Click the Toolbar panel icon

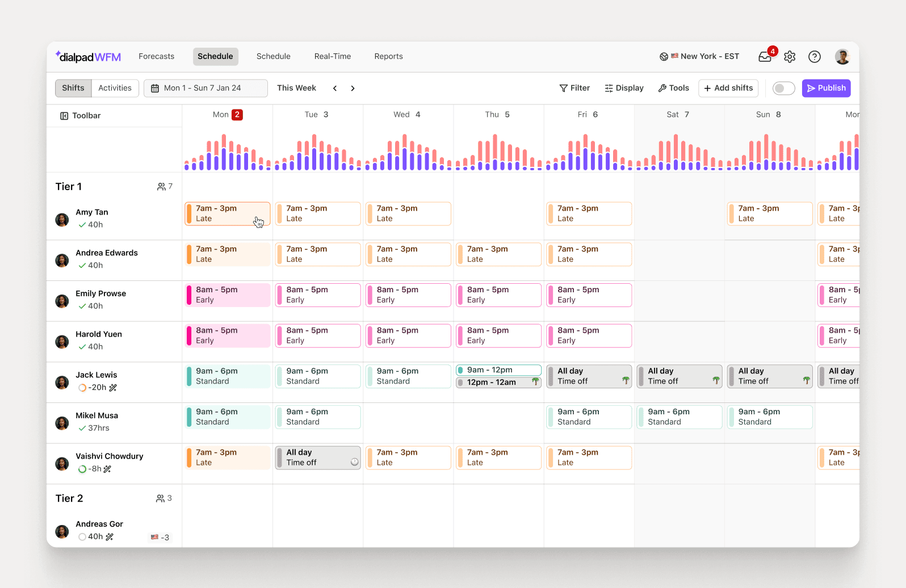(64, 116)
